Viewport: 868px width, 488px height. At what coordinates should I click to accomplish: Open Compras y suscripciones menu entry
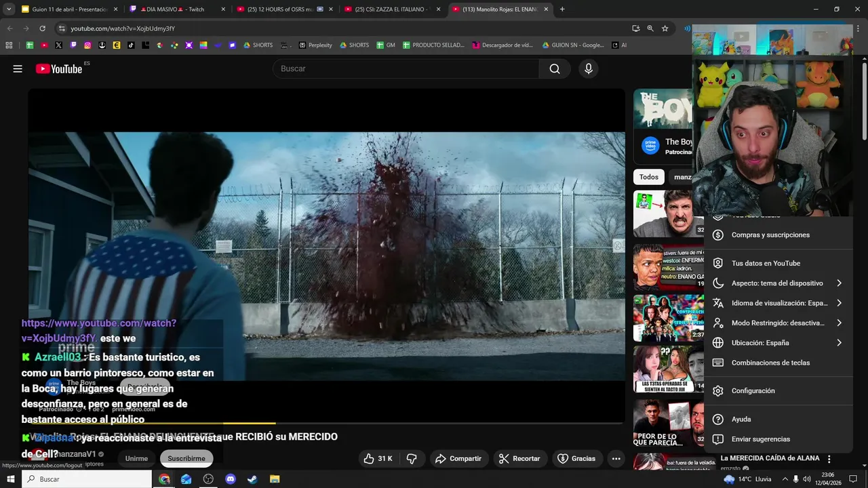point(778,235)
